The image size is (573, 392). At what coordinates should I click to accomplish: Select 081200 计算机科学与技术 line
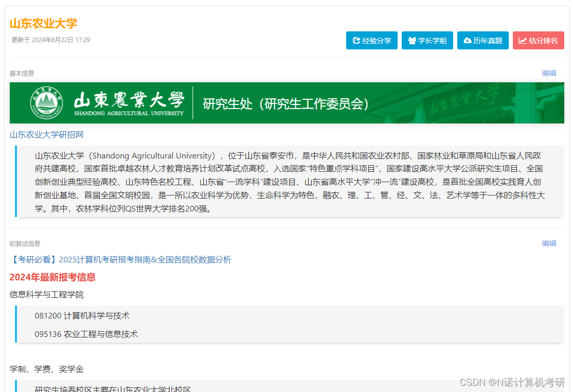pyautogui.click(x=82, y=316)
